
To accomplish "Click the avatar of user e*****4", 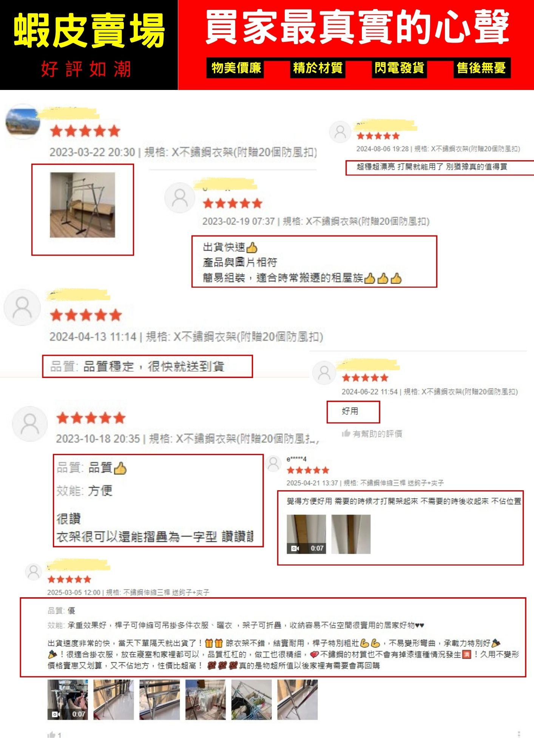I will click(x=273, y=463).
